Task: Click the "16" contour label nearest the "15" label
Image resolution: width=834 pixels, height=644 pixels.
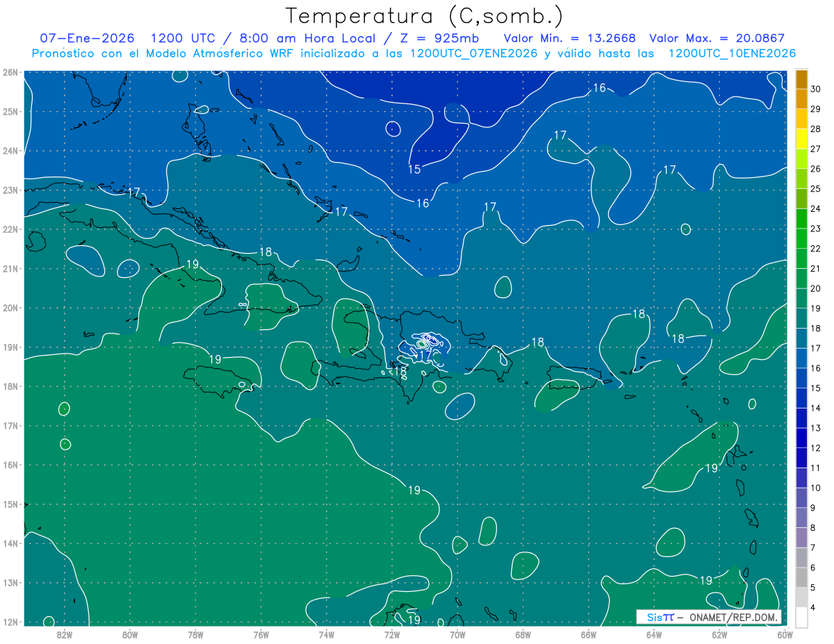Action: click(x=423, y=203)
